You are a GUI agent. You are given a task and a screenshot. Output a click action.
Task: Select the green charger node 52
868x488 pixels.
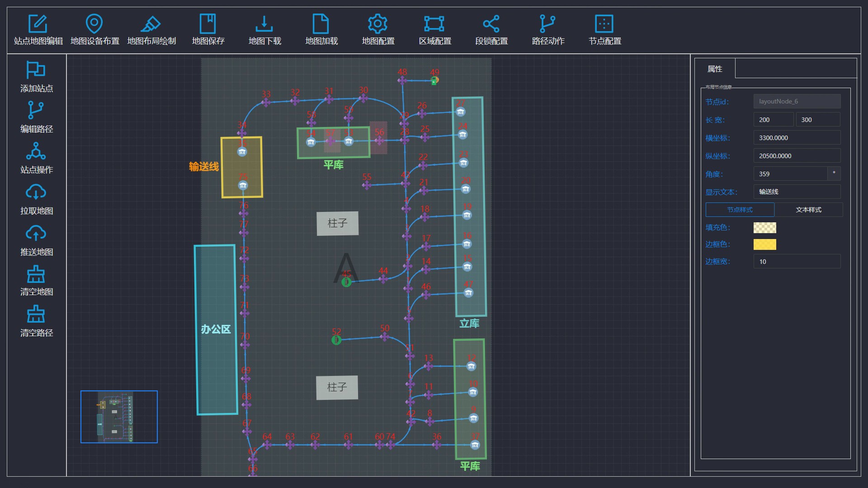[336, 340]
